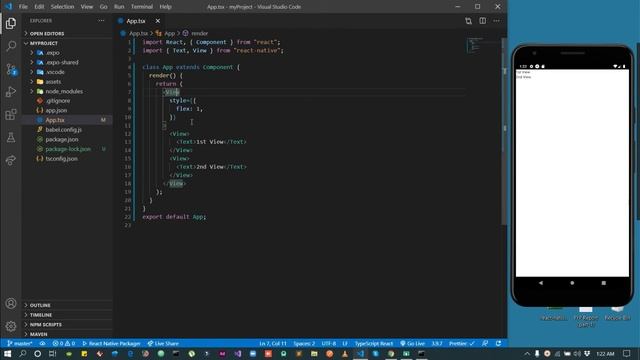Open the View menu
This screenshot has height=360, width=640.
(x=87, y=7)
